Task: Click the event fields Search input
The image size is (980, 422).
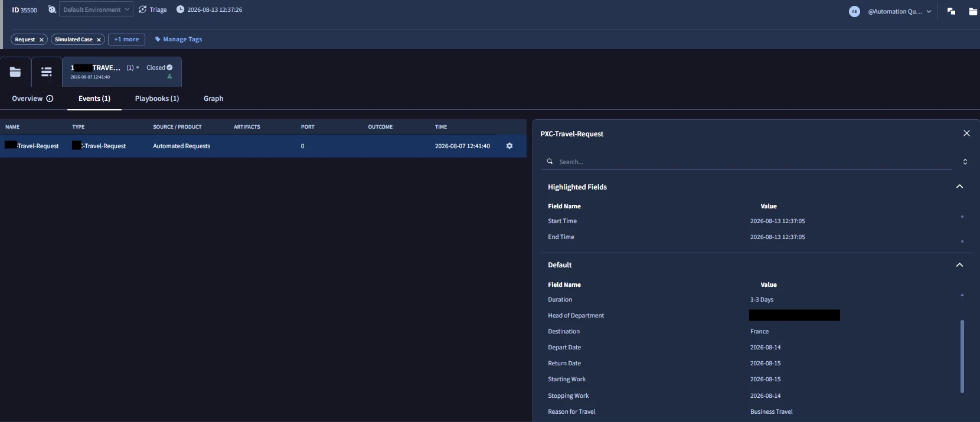Action: [753, 162]
